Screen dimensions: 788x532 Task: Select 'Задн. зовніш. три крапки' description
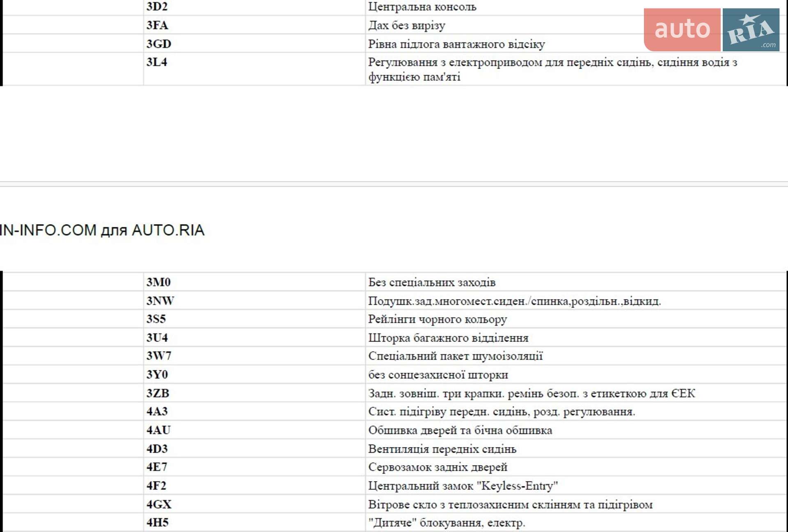tap(531, 393)
